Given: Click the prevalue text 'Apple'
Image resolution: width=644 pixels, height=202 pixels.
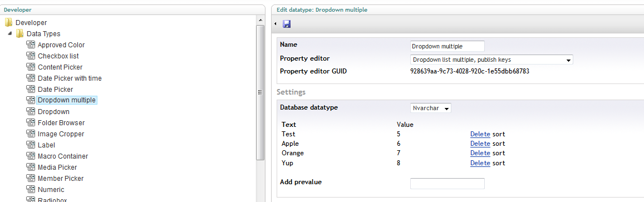Looking at the screenshot, I should coord(291,144).
